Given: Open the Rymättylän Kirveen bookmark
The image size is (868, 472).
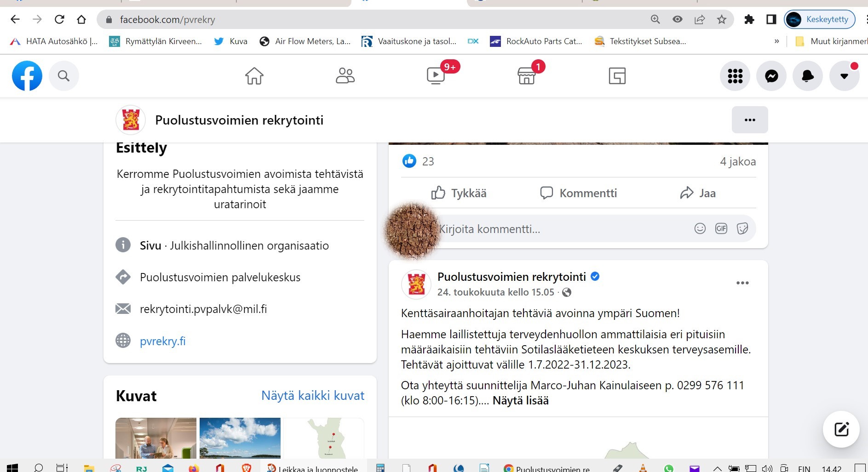Looking at the screenshot, I should click(155, 41).
